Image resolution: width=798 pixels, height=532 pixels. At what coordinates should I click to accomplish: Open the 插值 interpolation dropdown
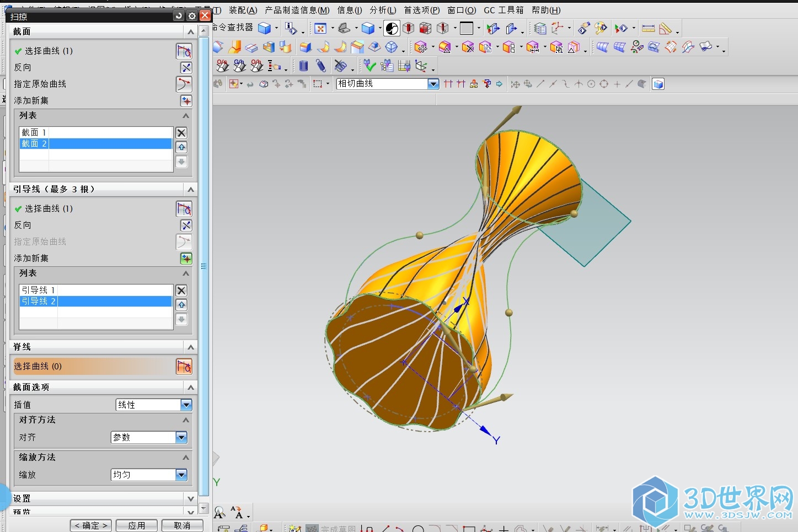pyautogui.click(x=186, y=405)
